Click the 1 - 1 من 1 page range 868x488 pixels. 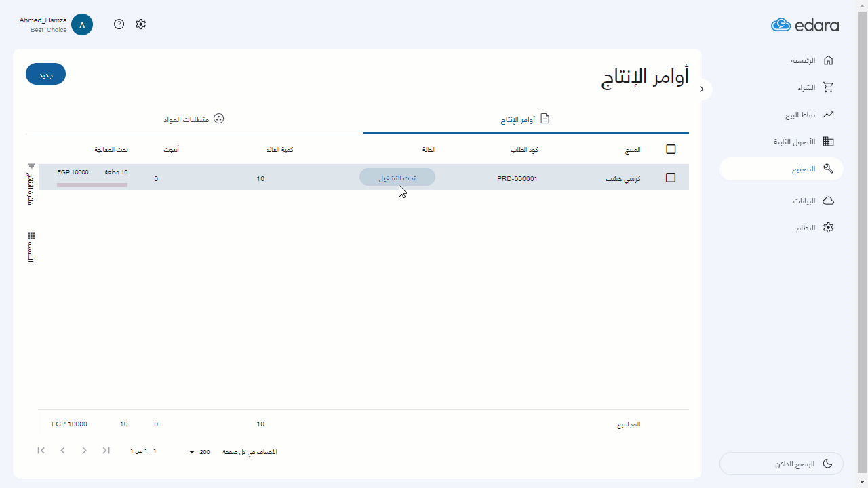click(x=144, y=451)
